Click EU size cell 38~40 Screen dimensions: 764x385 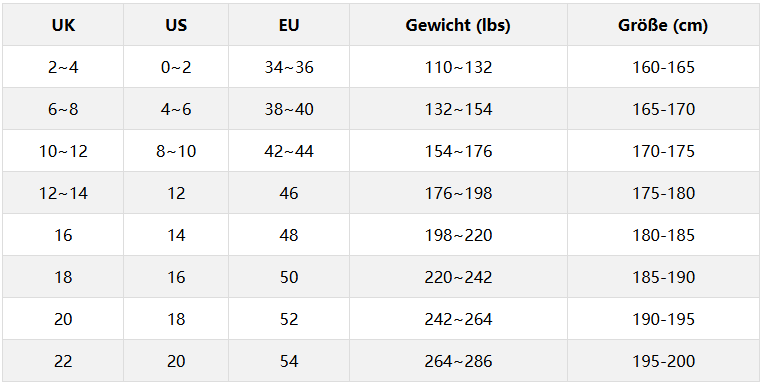[289, 109]
